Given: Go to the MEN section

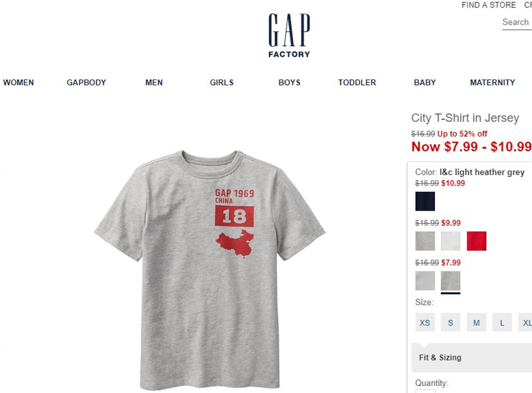Looking at the screenshot, I should (x=154, y=82).
